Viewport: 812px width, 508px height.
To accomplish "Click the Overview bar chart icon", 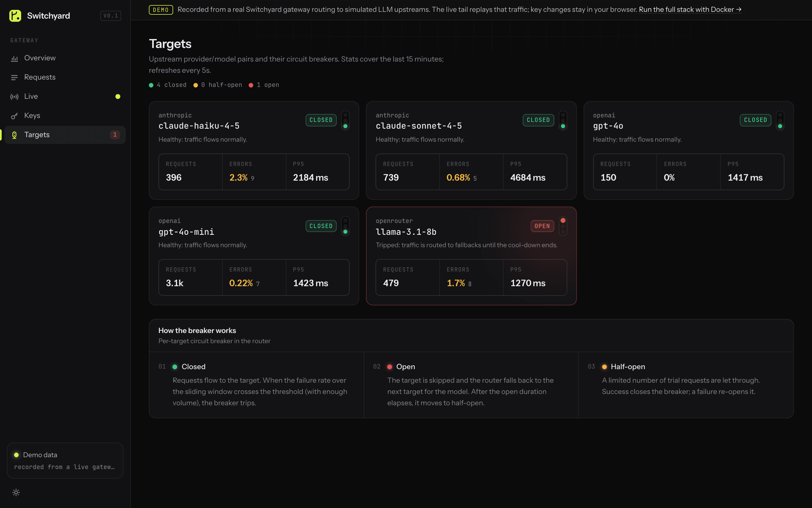I will tap(14, 58).
